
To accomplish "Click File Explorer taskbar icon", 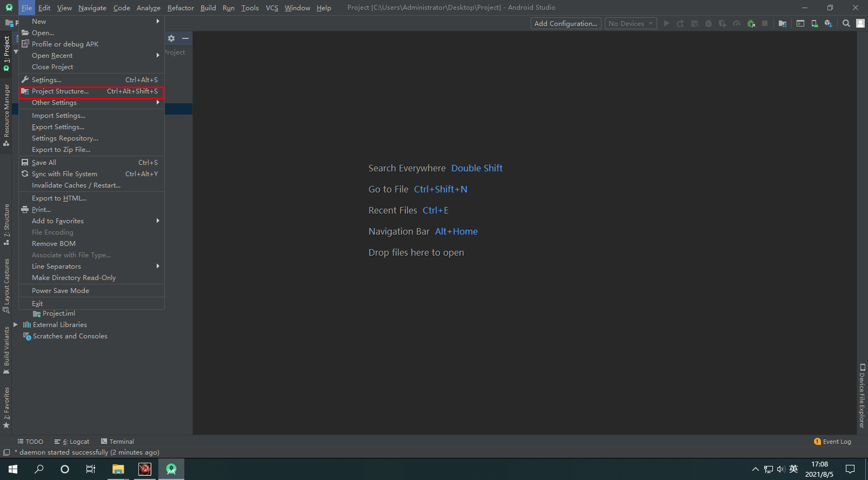I will pos(118,469).
